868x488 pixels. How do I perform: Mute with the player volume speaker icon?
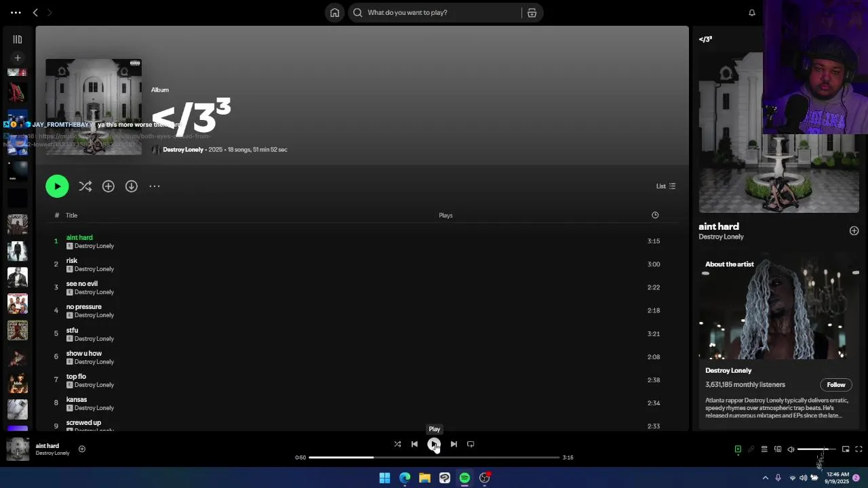[x=791, y=449]
